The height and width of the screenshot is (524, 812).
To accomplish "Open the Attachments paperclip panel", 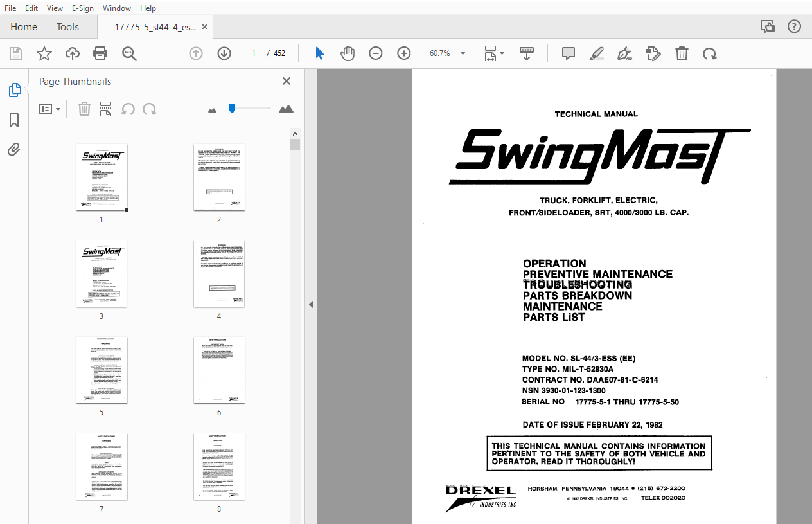I will pyautogui.click(x=14, y=150).
